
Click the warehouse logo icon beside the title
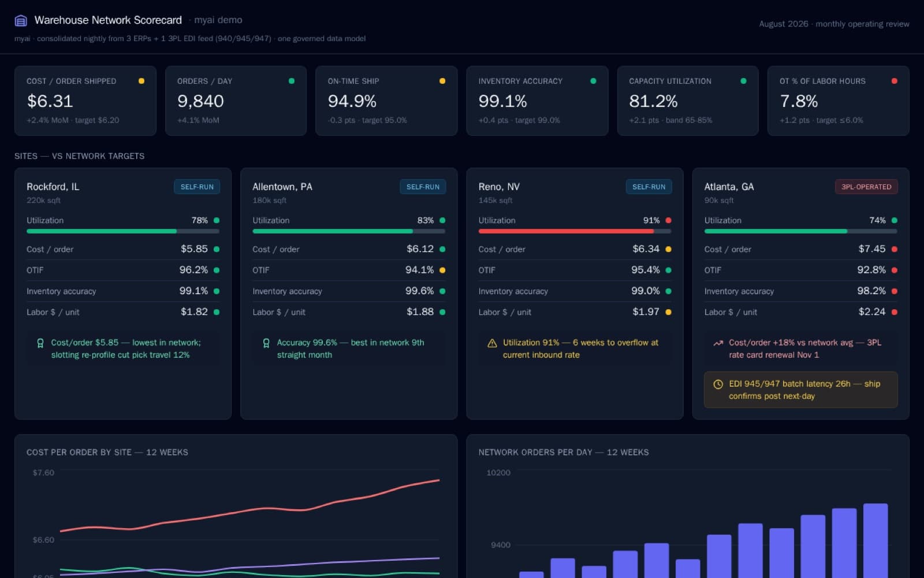coord(21,21)
